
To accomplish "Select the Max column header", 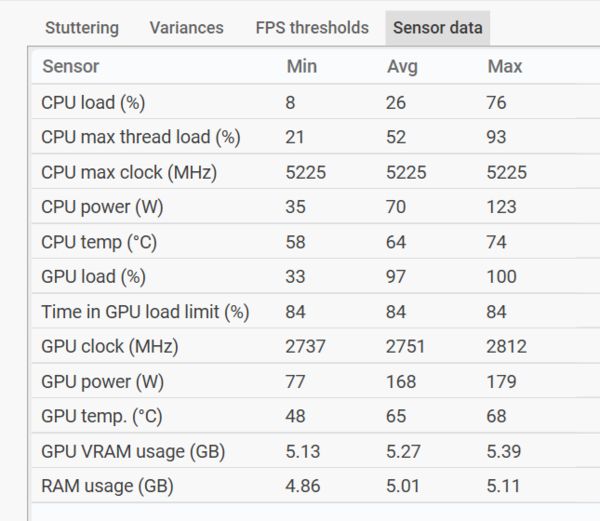I will (x=504, y=67).
